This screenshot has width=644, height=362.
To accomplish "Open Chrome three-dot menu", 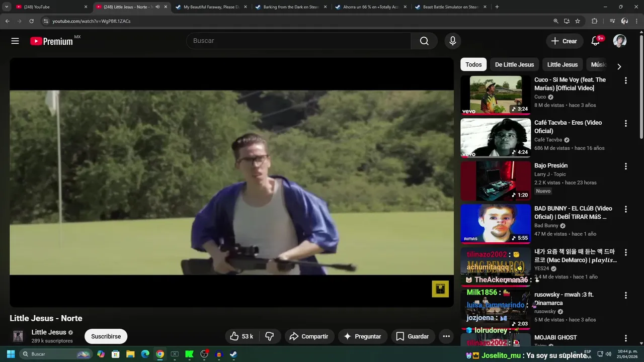I will point(637,21).
